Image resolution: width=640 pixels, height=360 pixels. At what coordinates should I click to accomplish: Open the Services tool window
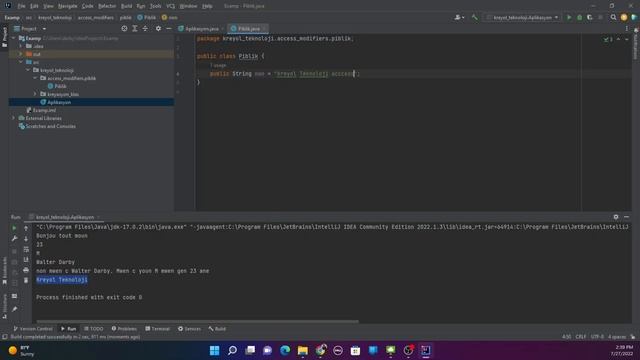189,329
